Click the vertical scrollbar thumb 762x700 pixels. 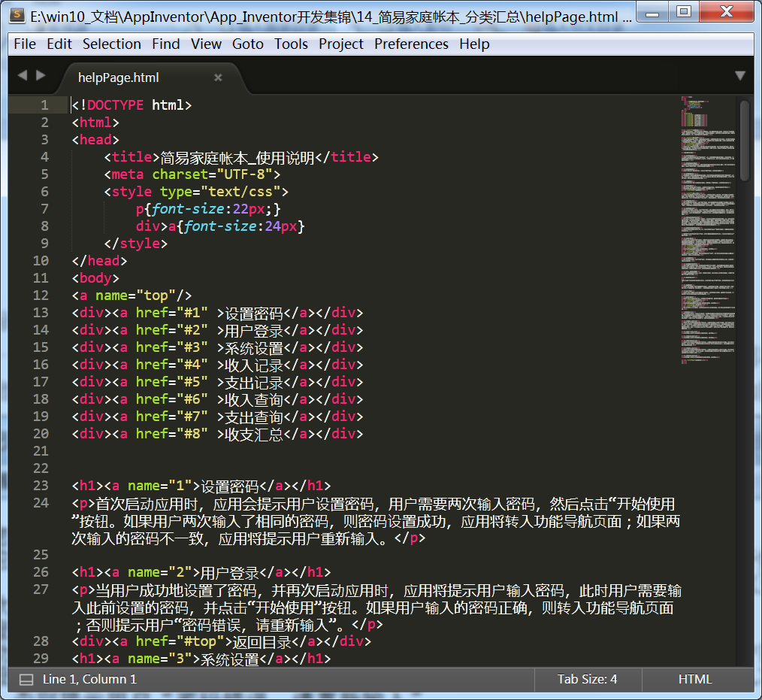tap(745, 141)
